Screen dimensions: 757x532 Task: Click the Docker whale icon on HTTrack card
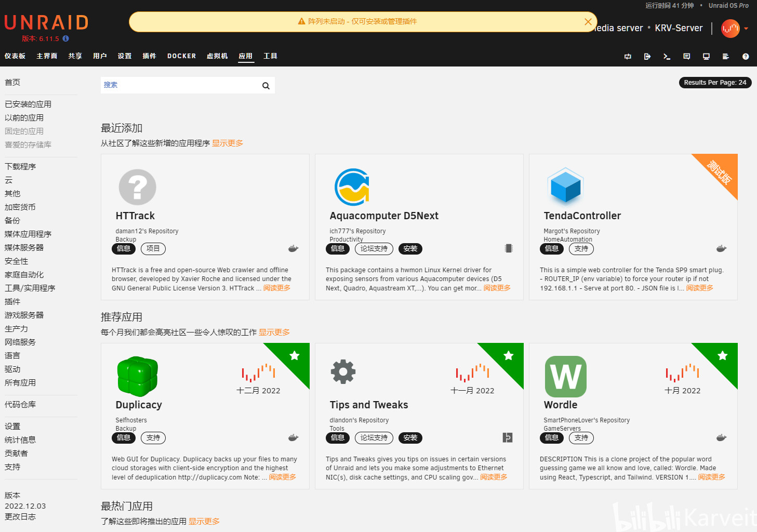(x=294, y=249)
